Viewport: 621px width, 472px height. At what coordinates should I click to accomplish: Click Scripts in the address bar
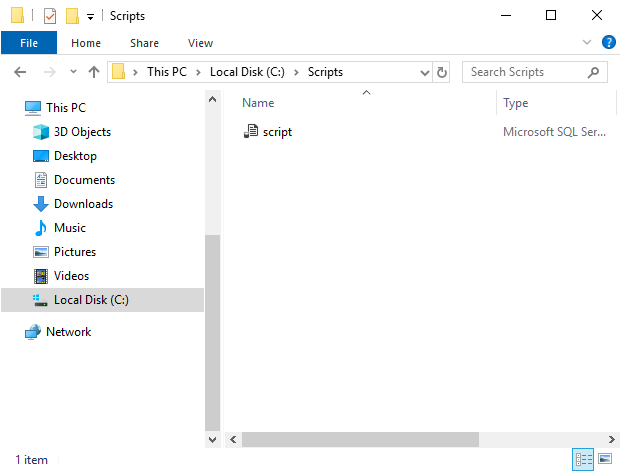325,72
